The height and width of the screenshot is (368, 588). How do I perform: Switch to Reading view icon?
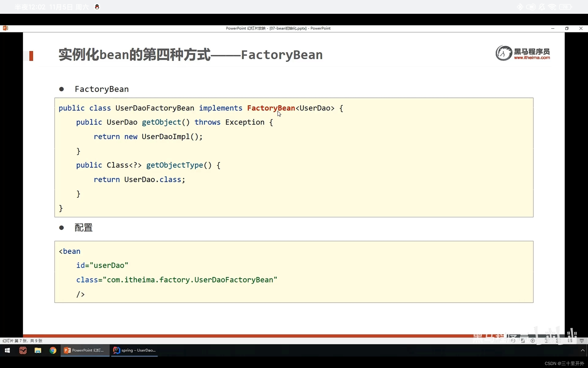pyautogui.click(x=570, y=341)
